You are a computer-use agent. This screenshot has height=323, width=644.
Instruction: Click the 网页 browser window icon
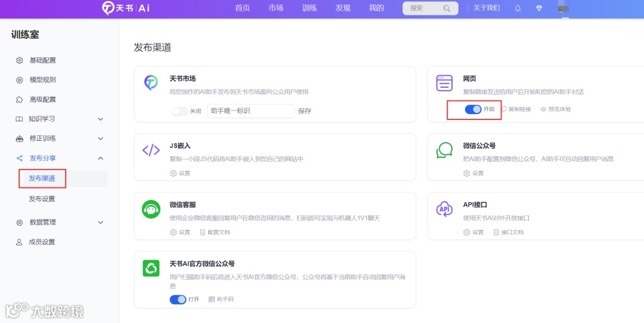coord(444,83)
